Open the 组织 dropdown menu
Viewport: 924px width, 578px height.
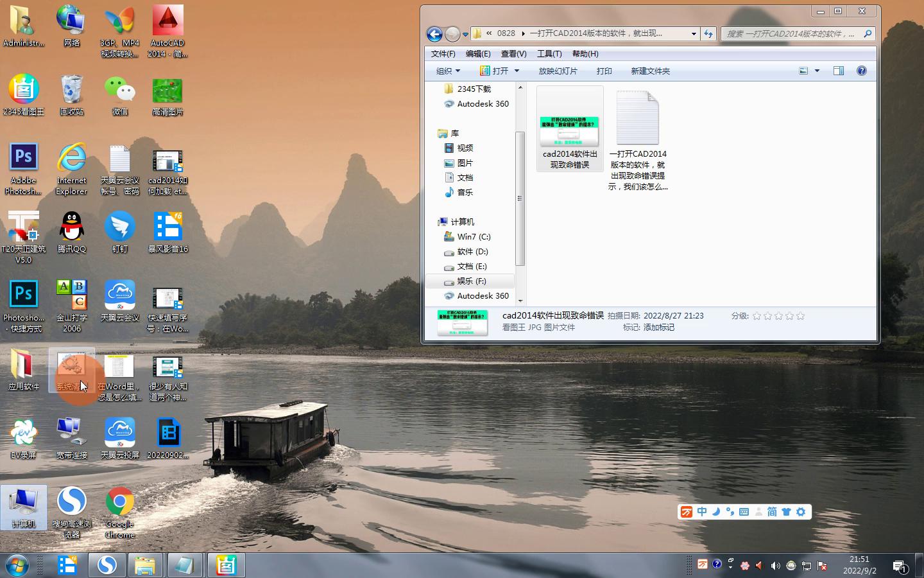tap(448, 71)
